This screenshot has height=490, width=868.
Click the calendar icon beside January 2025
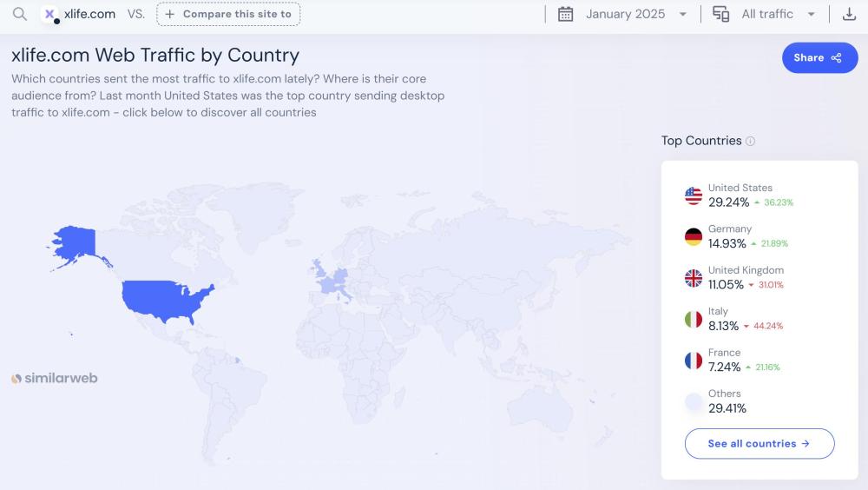(x=565, y=14)
